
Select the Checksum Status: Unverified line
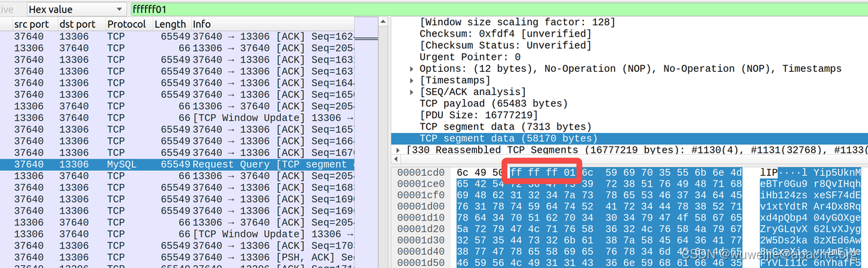click(x=505, y=45)
